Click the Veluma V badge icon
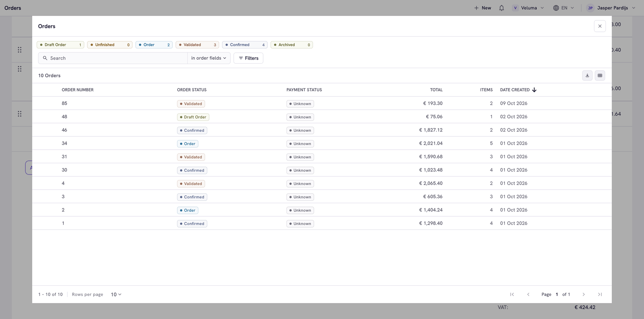The height and width of the screenshot is (319, 644). 515,8
